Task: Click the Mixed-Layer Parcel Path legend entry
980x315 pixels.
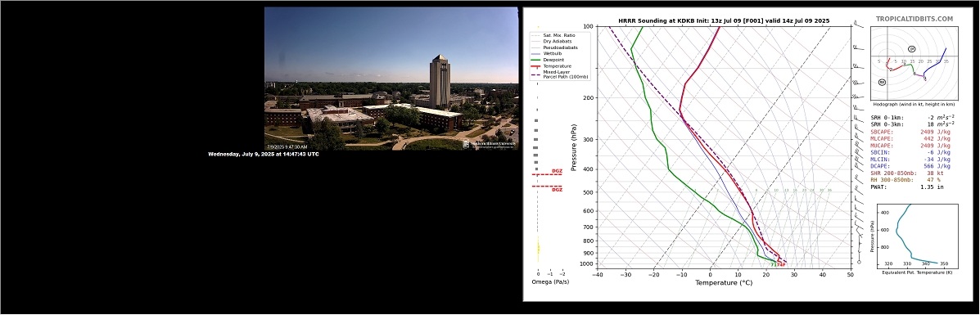Action: [x=559, y=74]
